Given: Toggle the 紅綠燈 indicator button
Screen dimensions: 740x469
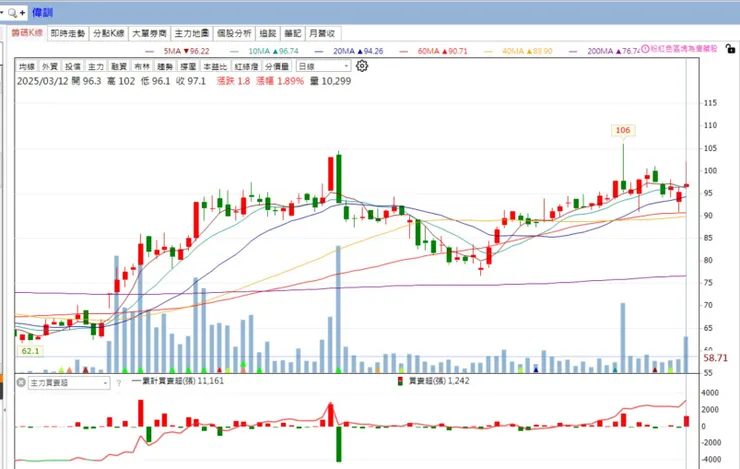Looking at the screenshot, I should (x=247, y=67).
